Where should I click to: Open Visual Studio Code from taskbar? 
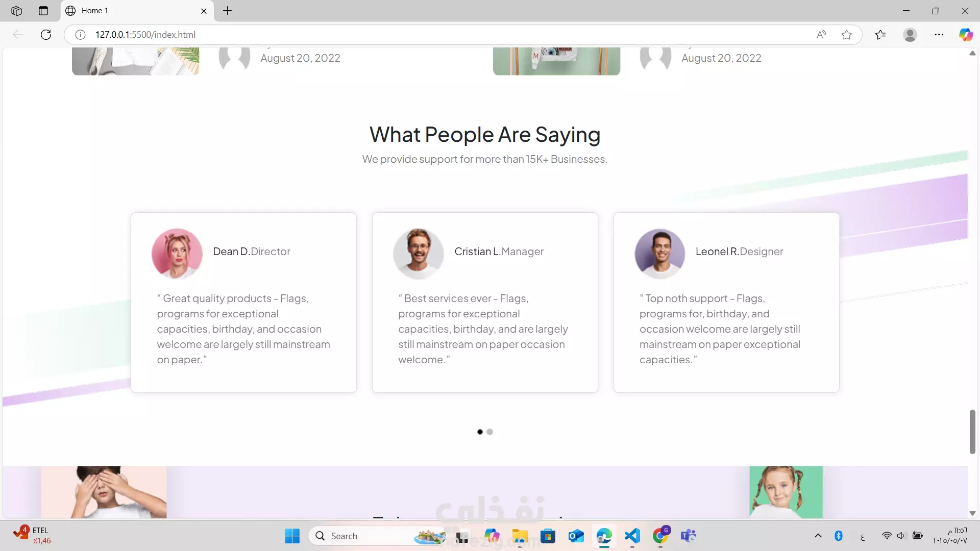(632, 536)
